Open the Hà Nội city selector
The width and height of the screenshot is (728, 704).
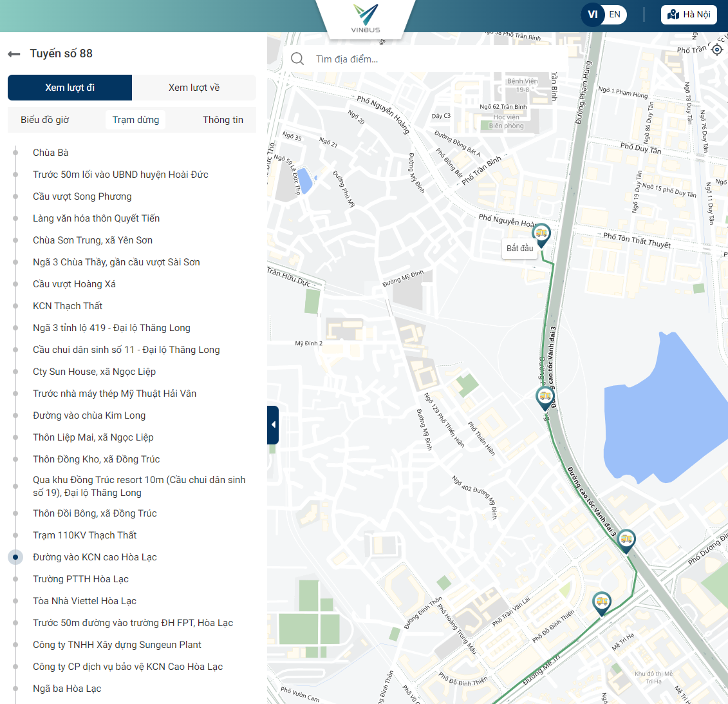689,14
